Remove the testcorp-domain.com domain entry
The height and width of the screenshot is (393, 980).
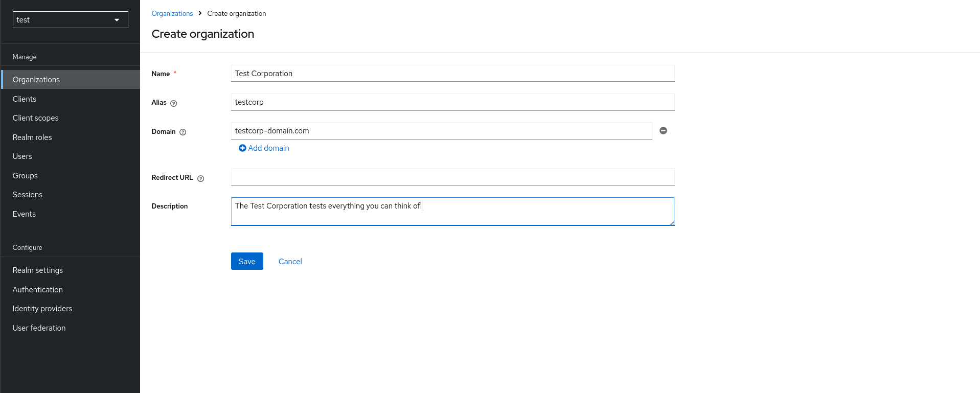tap(663, 131)
